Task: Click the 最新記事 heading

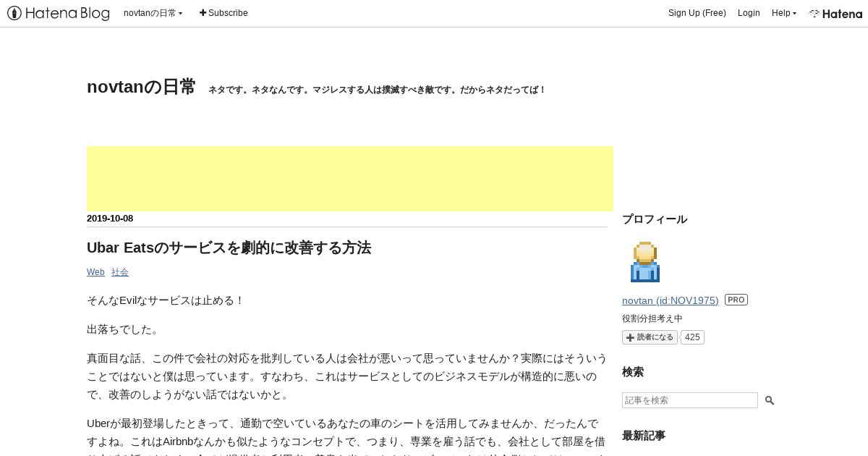Action: click(x=644, y=436)
